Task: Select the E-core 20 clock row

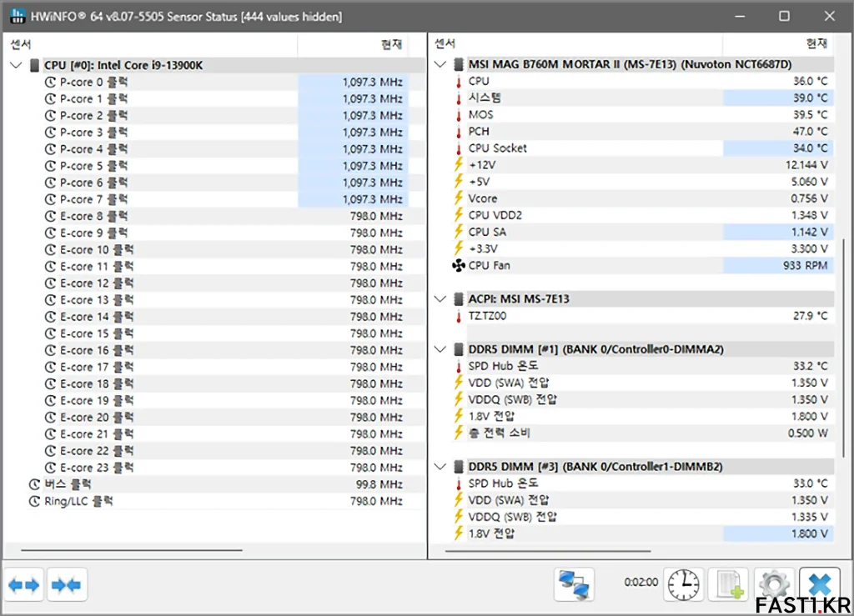Action: 225,418
